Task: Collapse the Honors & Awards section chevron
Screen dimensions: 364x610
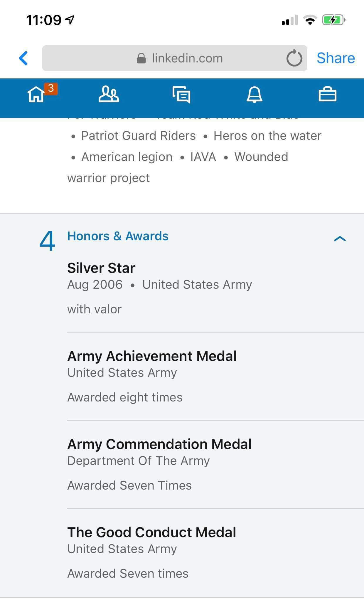Action: [x=340, y=239]
